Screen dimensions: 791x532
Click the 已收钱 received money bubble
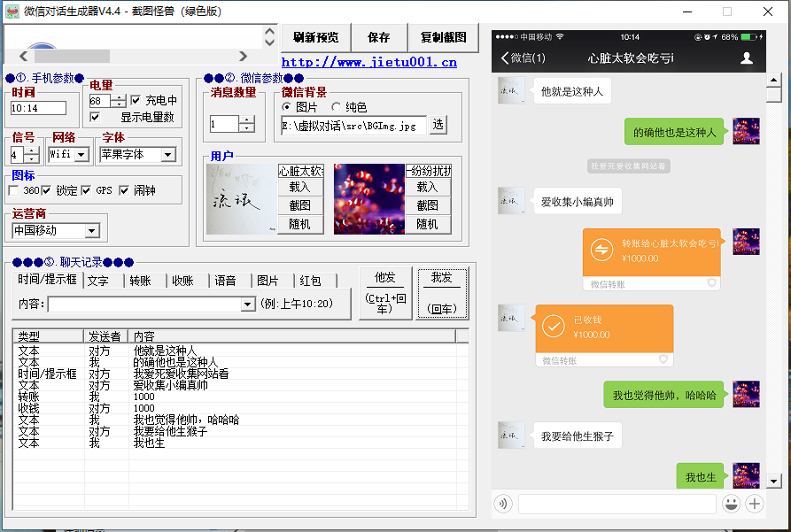pyautogui.click(x=604, y=335)
